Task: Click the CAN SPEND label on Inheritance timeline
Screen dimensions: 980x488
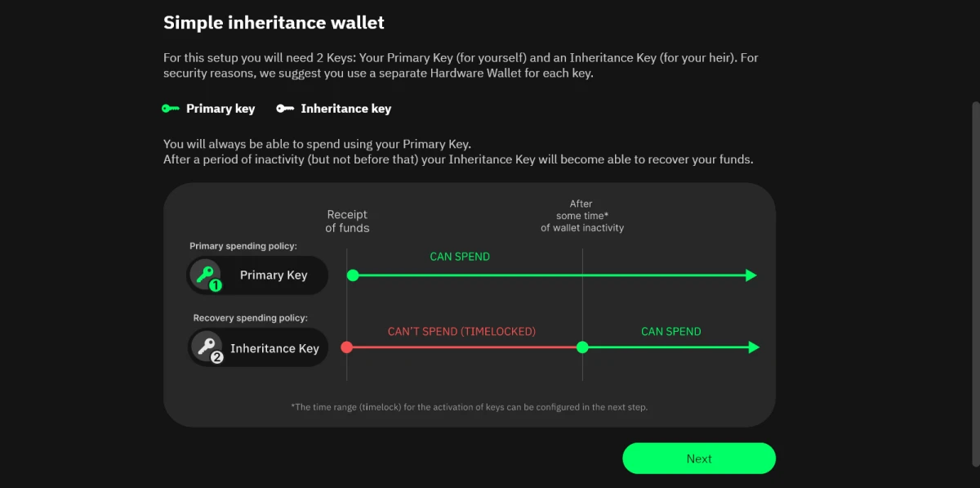Action: tap(670, 332)
